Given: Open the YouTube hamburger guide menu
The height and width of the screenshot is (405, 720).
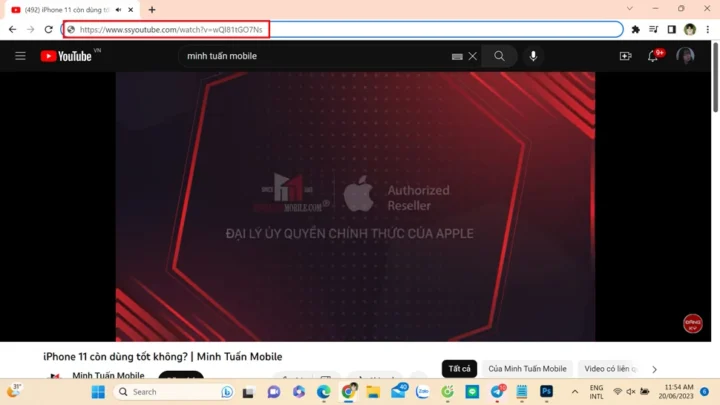Looking at the screenshot, I should click(x=20, y=56).
